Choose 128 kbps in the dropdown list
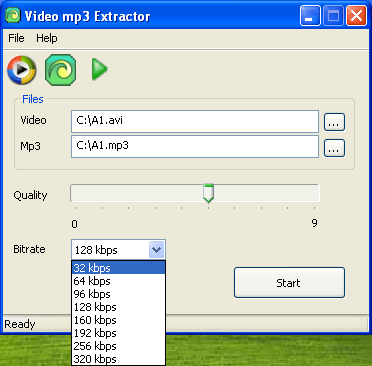Screen dimensions: 372x366 click(118, 307)
